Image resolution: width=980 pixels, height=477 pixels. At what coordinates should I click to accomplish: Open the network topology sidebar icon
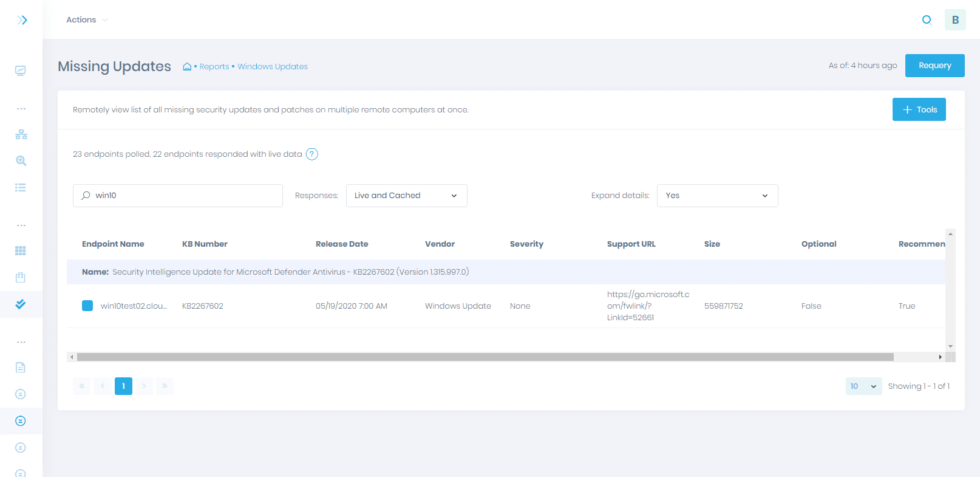[21, 134]
